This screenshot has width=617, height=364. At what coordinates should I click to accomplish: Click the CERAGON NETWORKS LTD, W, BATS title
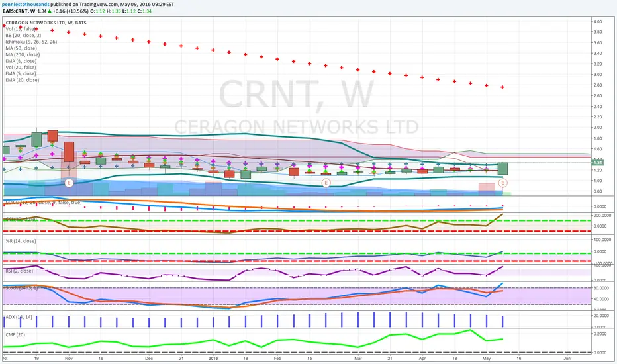pyautogui.click(x=46, y=23)
